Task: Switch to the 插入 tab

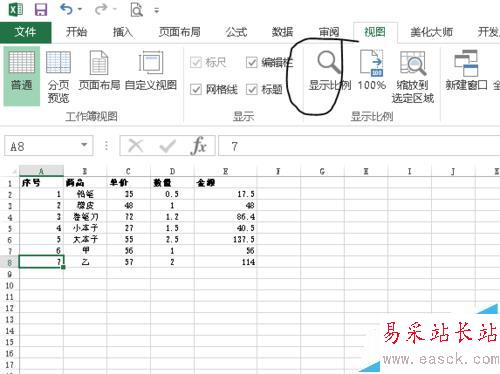Action: tap(123, 32)
